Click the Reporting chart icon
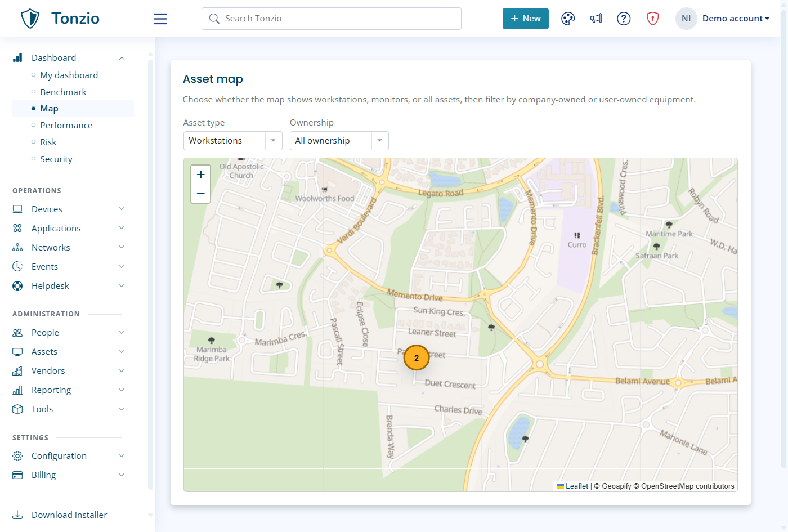Screen dimensions: 788x532 coord(17,390)
